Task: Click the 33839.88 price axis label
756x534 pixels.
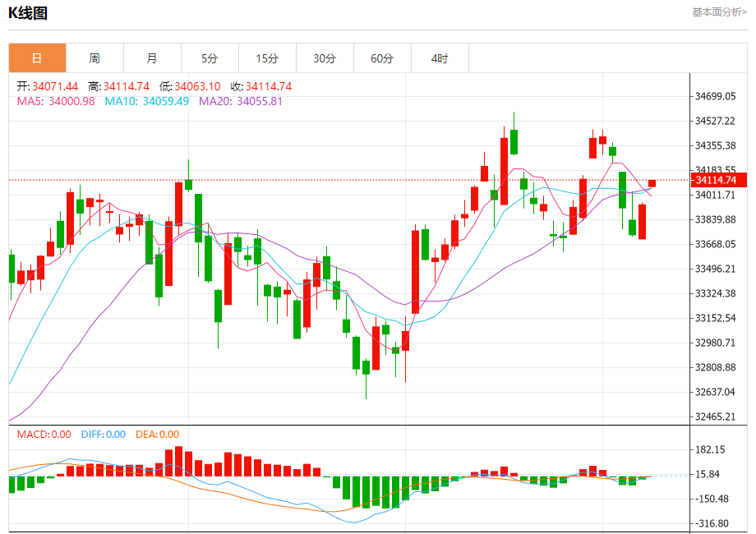Action: (716, 219)
